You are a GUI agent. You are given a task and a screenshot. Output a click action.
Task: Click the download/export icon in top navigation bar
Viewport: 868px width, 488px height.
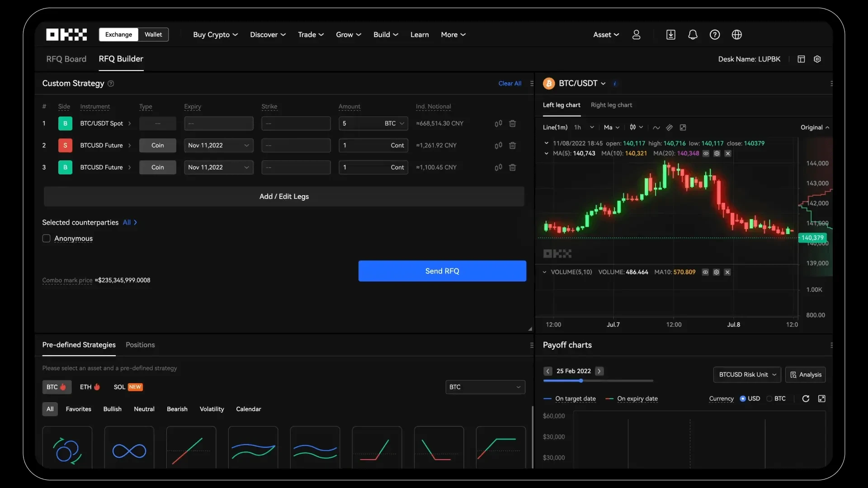671,34
